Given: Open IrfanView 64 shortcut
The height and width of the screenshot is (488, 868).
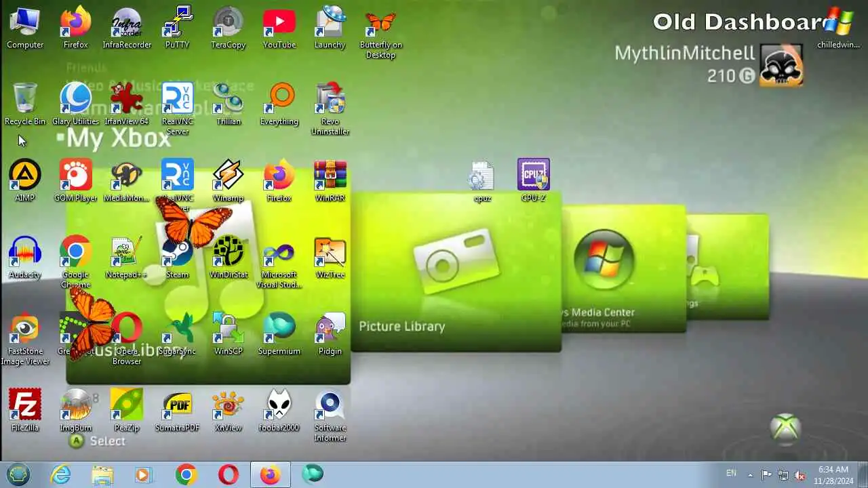Looking at the screenshot, I should (127, 104).
